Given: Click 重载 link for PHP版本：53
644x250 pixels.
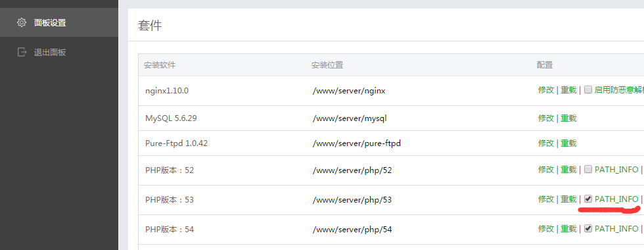Looking at the screenshot, I should (x=569, y=199).
